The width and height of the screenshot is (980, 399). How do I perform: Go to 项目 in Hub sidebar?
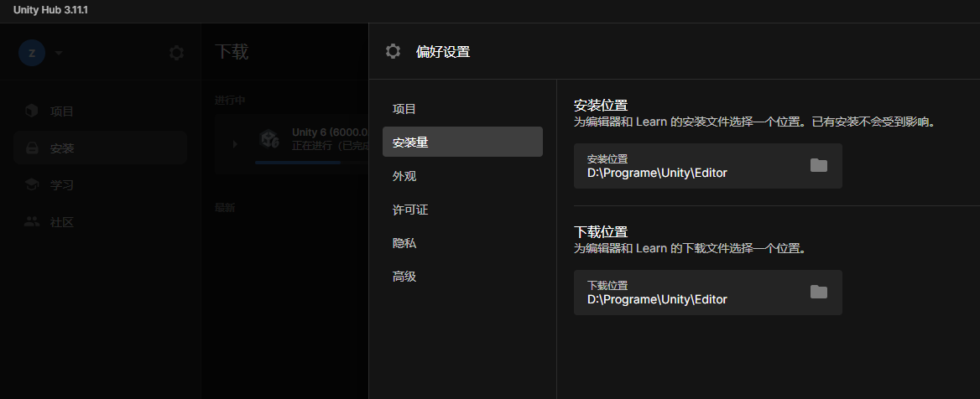click(100, 111)
